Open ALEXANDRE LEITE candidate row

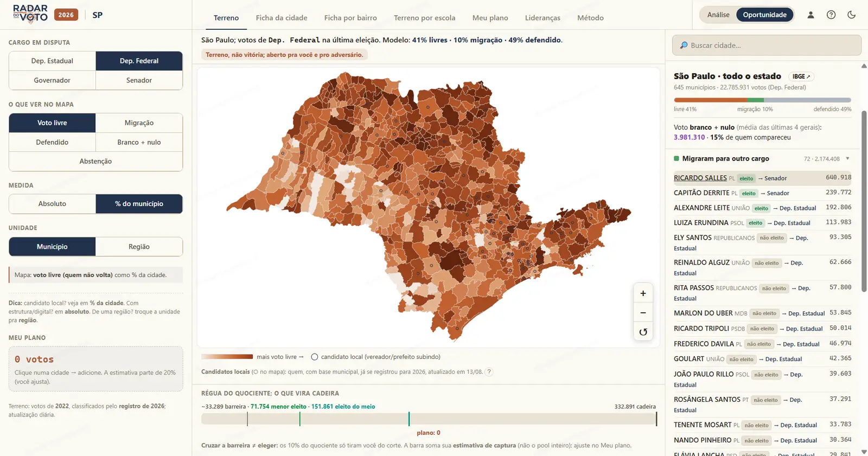point(762,208)
